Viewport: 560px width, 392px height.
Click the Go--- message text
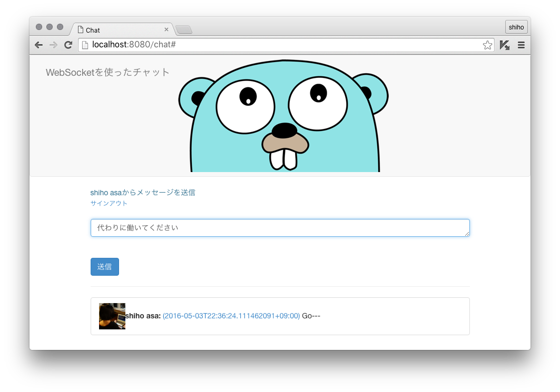311,316
